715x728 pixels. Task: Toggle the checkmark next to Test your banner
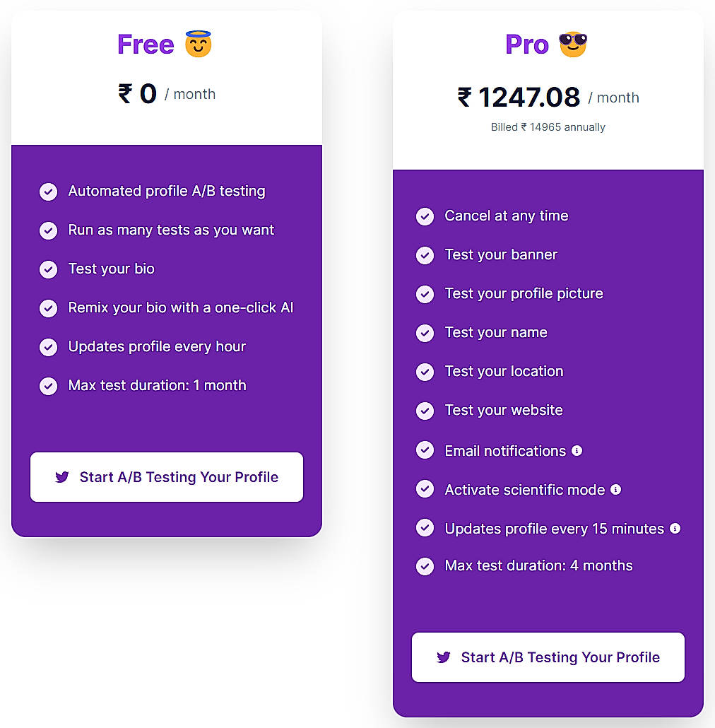coord(425,255)
